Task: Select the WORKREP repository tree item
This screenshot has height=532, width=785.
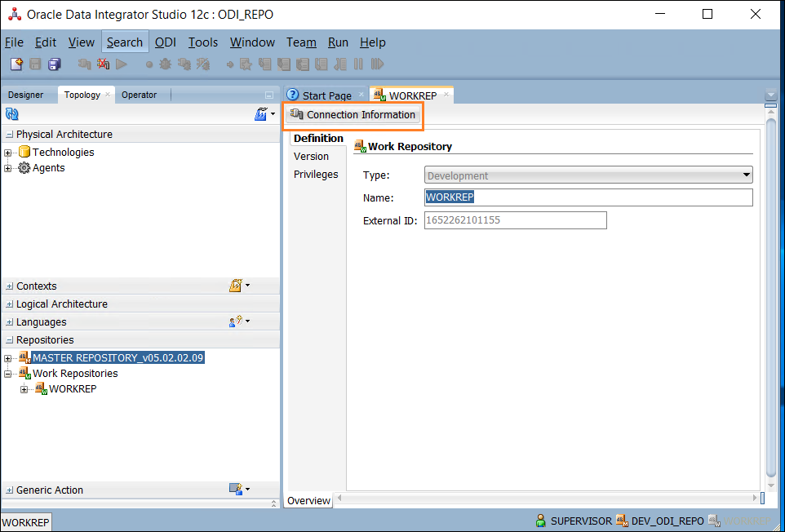Action: point(73,389)
